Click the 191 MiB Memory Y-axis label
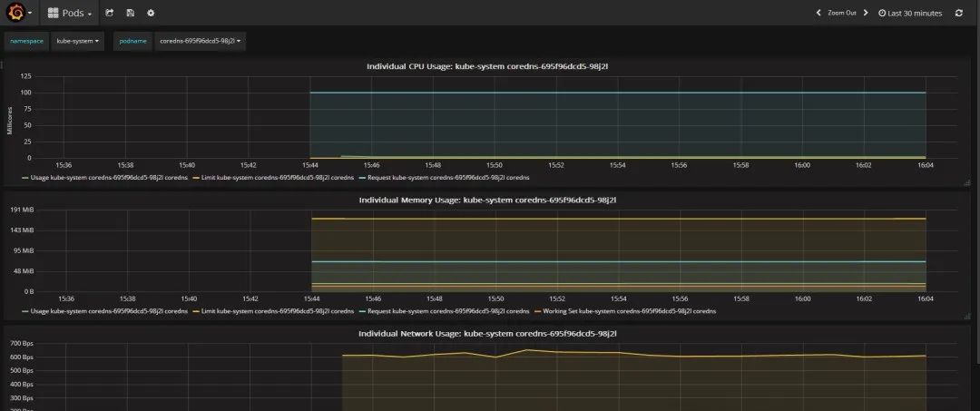This screenshot has width=980, height=411. [x=22, y=210]
